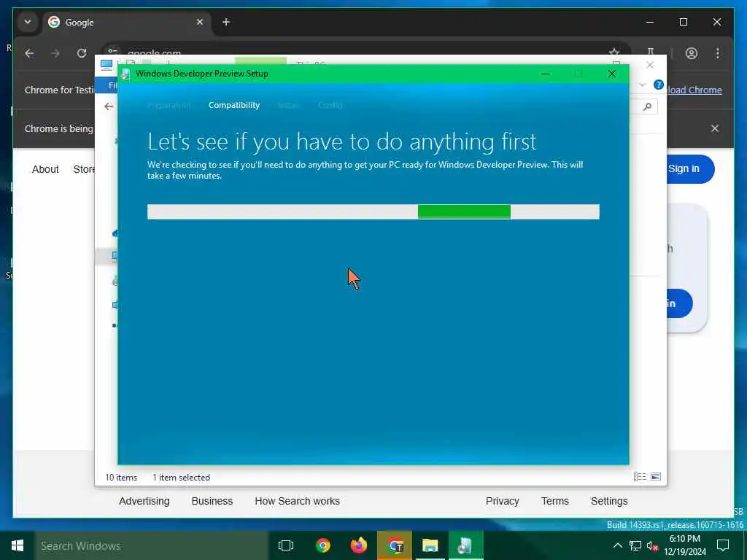Dismiss the Chrome is being controlled infobar
The height and width of the screenshot is (560, 747).
tap(715, 128)
